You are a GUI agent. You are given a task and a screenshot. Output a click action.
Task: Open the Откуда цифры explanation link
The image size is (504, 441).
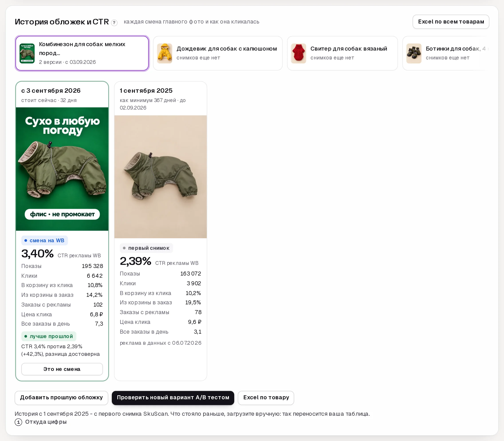click(46, 422)
